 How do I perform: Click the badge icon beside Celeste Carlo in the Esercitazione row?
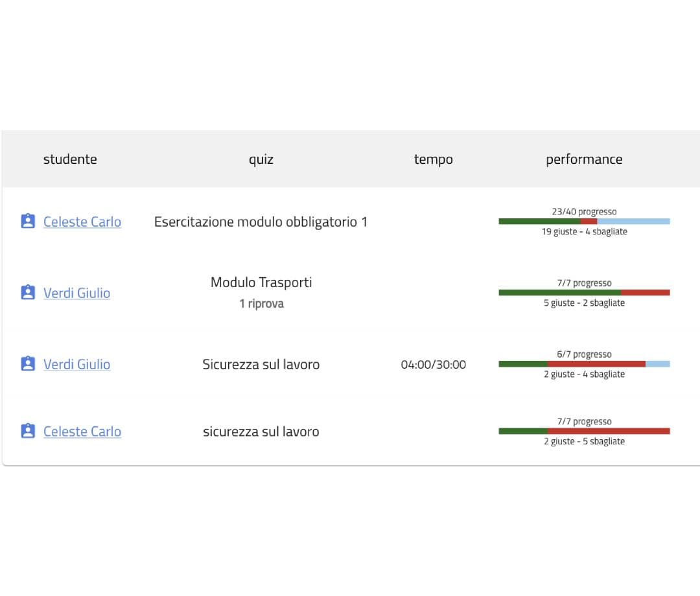click(x=27, y=222)
